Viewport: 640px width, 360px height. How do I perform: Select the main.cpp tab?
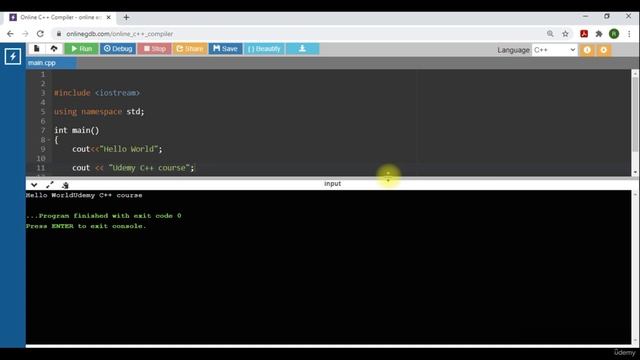click(42, 63)
